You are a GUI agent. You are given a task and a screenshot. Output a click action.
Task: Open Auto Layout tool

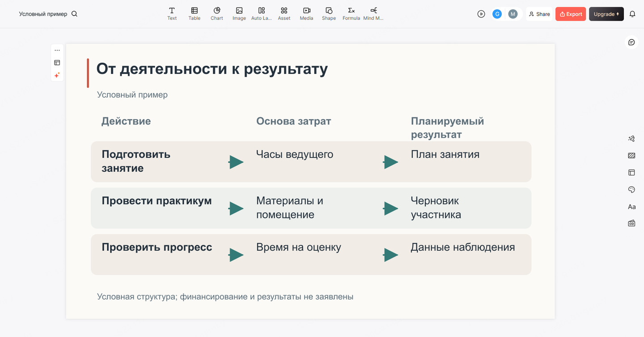(x=262, y=14)
